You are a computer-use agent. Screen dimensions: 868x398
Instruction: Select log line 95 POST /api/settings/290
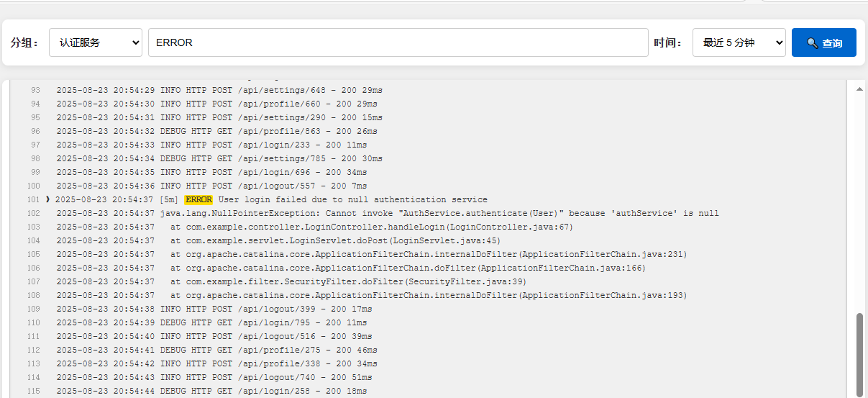(219, 117)
